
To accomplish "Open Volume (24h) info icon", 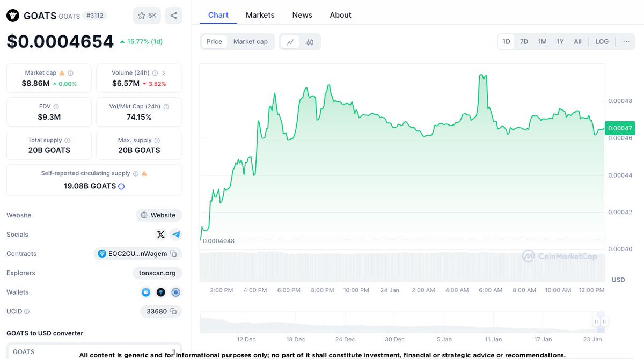I will (x=155, y=73).
